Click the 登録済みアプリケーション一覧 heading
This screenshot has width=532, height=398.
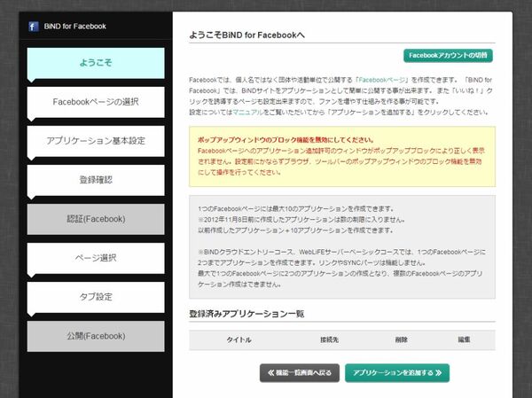[246, 314]
